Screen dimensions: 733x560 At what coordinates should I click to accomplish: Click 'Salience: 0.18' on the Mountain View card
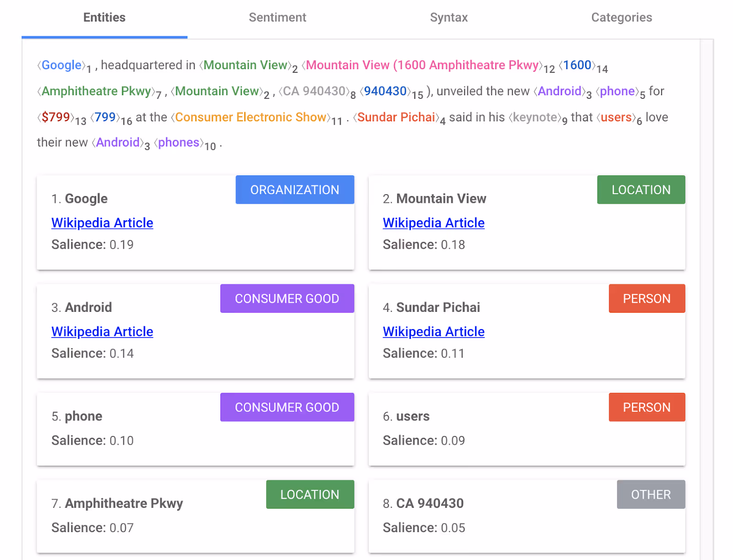point(424,245)
